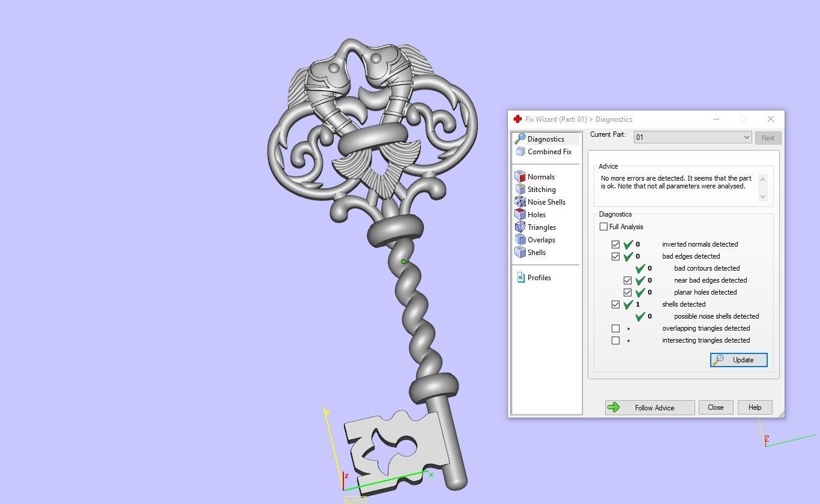The image size is (820, 504).
Task: Click the "bad contours detected" label
Action: 707,268
